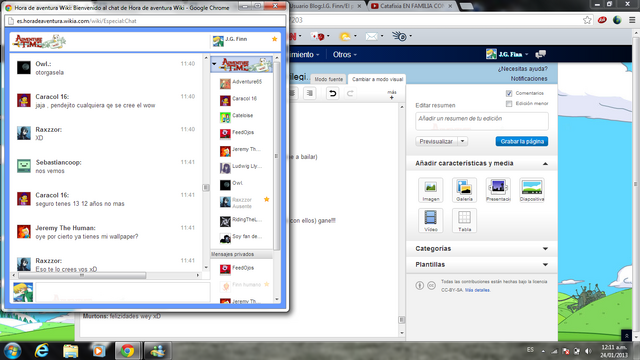The image size is (640, 360).
Task: Launch Internet Explorer from taskbar
Action: pos(42,350)
